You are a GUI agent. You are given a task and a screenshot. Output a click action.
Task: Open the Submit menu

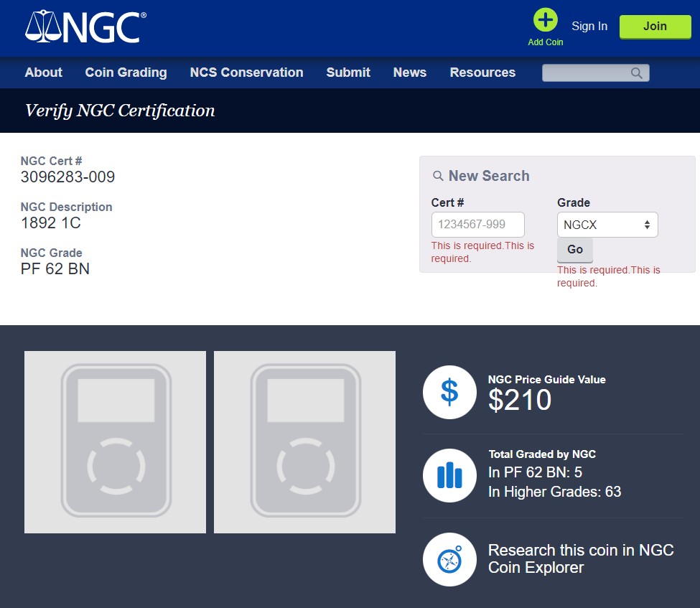[348, 73]
